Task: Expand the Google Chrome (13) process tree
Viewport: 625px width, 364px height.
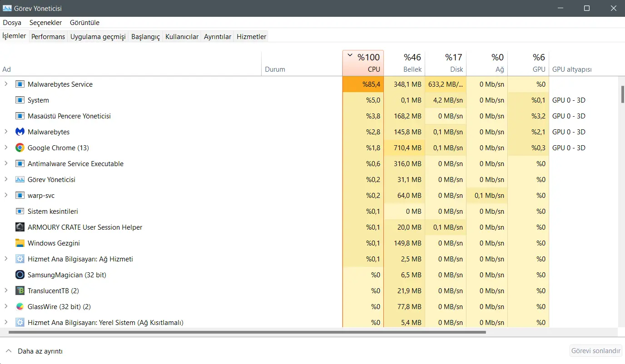Action: 6,148
